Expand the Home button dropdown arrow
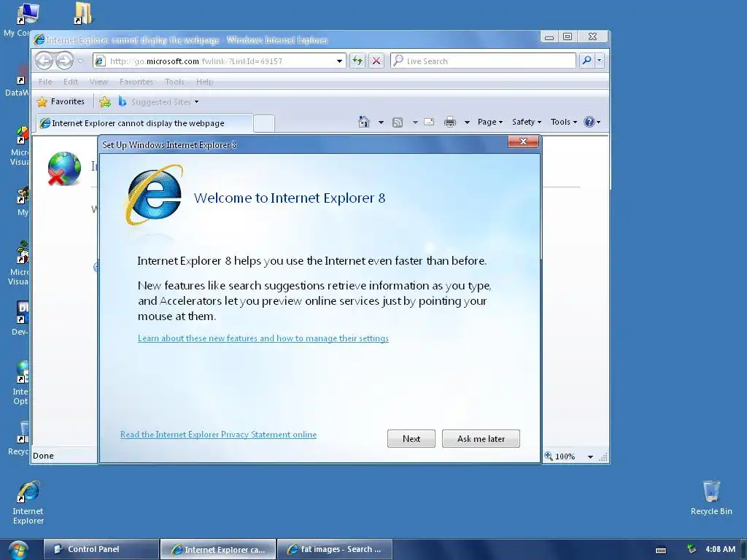Image resolution: width=747 pixels, height=560 pixels. (x=381, y=122)
